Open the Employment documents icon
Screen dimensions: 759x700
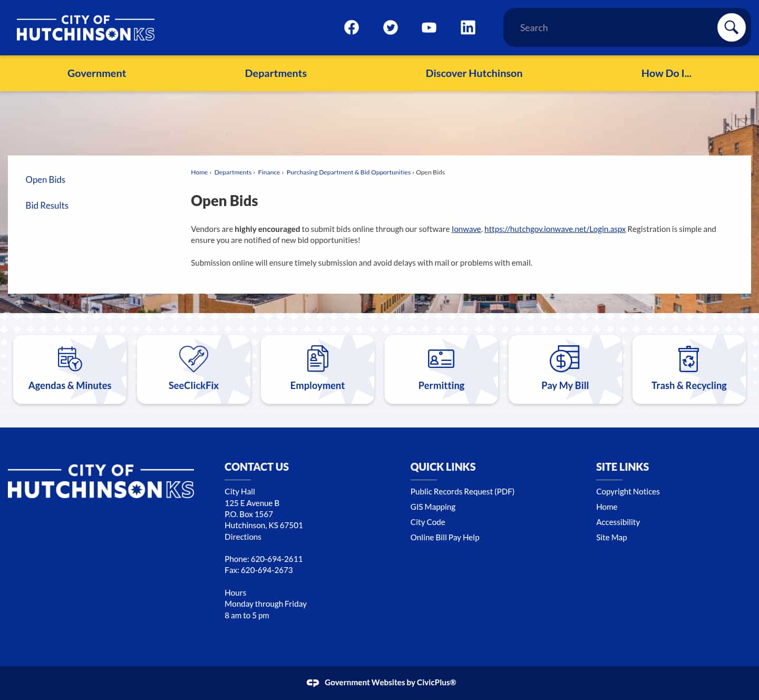tap(317, 358)
